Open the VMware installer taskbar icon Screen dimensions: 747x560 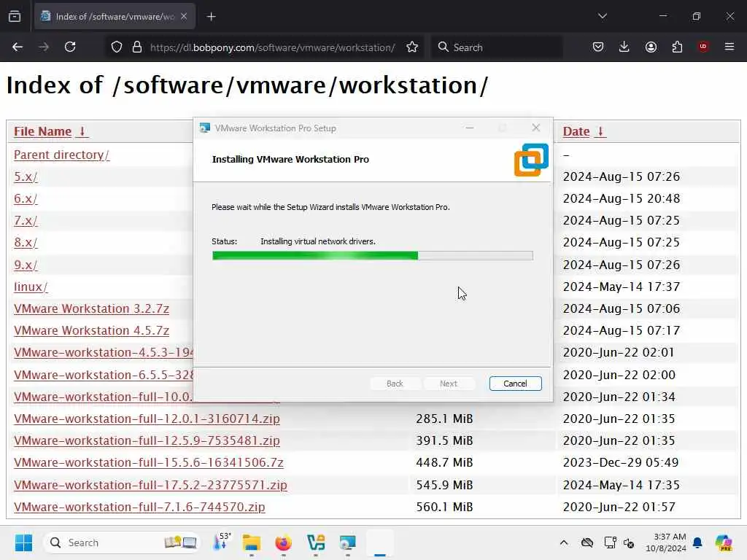tap(347, 542)
